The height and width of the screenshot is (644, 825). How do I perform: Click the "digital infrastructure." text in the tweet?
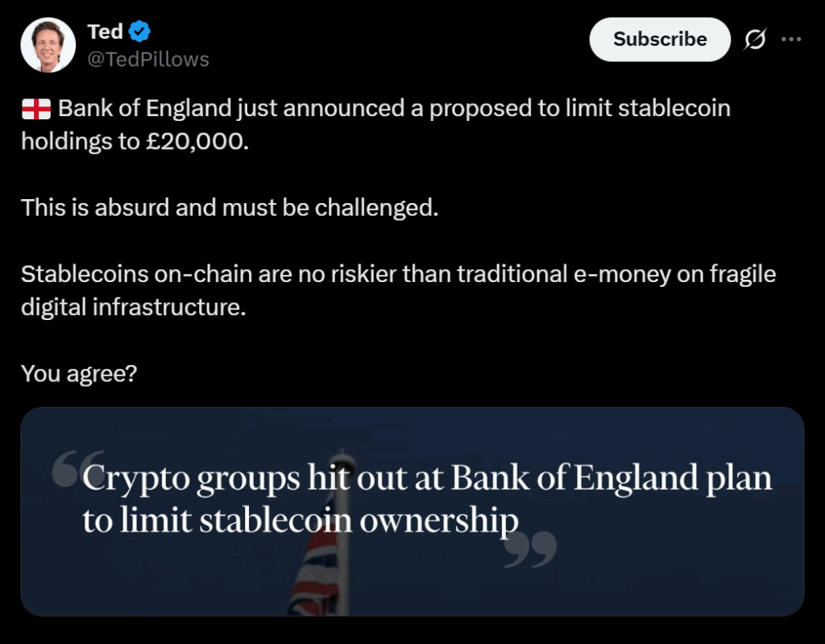pos(133,307)
